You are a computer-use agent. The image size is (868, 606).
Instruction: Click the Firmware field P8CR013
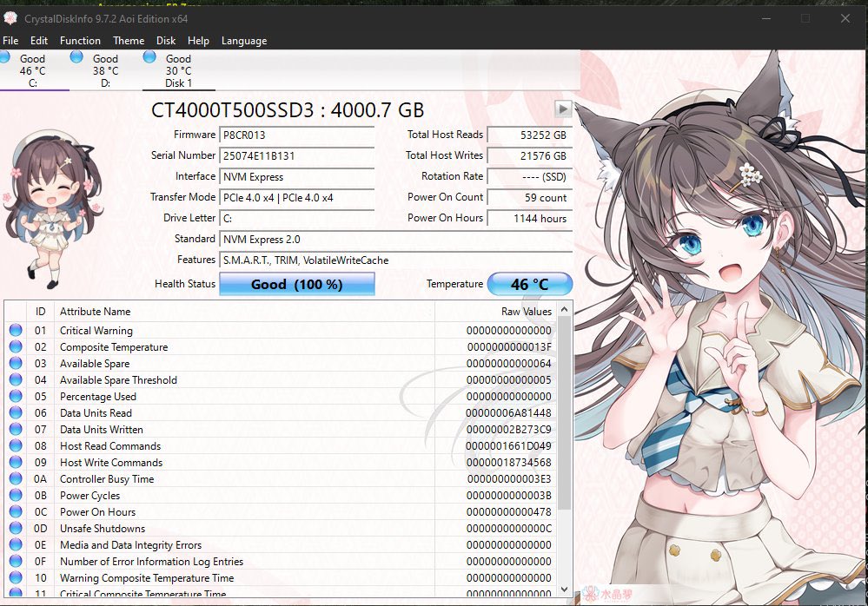pos(296,135)
